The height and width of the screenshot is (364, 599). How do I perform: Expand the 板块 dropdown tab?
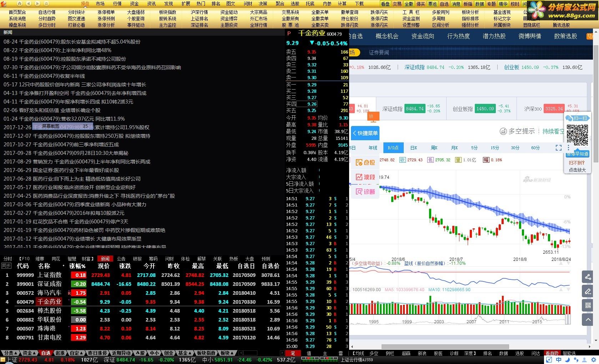pyautogui.click(x=227, y=353)
